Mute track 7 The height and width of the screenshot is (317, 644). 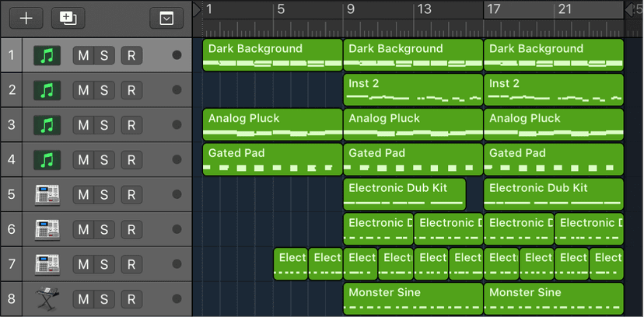point(83,264)
